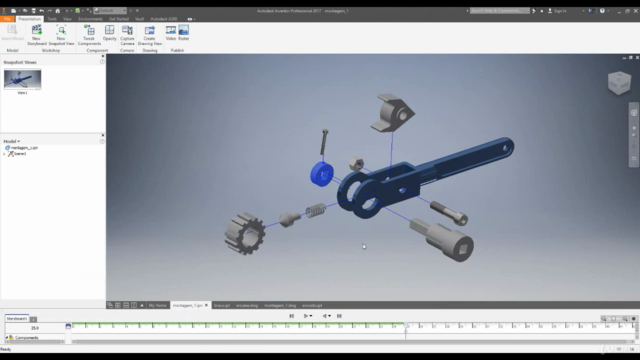Click the scratch zone marker at timeline start
The image size is (640, 360).
pyautogui.click(x=68, y=326)
